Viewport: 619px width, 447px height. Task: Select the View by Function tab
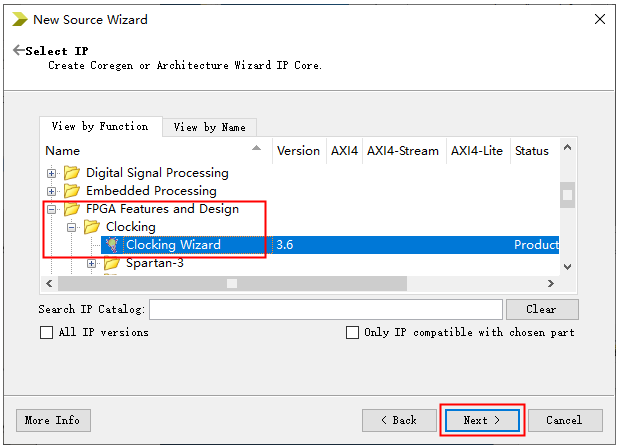[100, 126]
